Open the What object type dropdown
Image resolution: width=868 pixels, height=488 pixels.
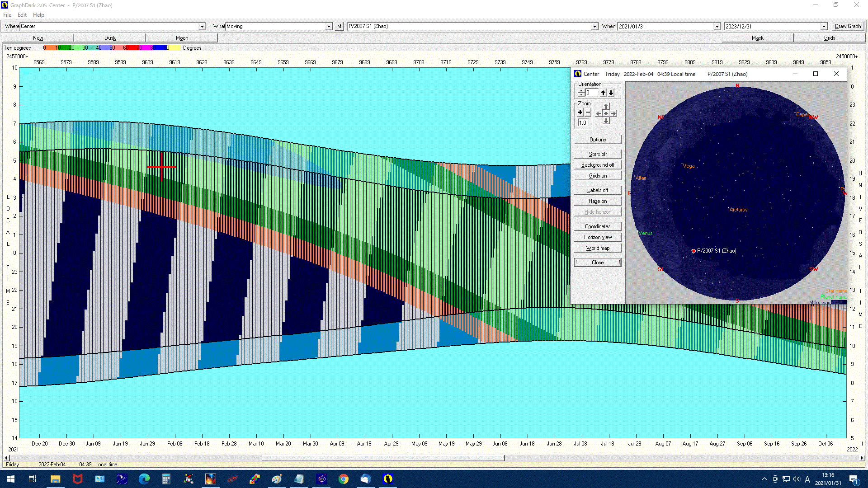click(329, 27)
